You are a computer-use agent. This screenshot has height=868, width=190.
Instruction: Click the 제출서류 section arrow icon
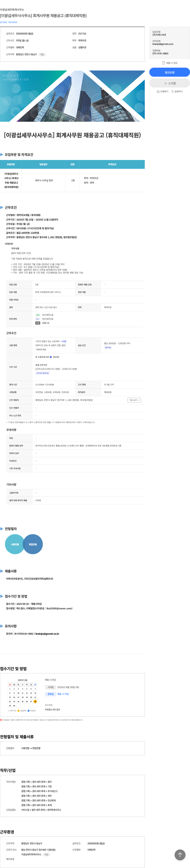point(2,571)
